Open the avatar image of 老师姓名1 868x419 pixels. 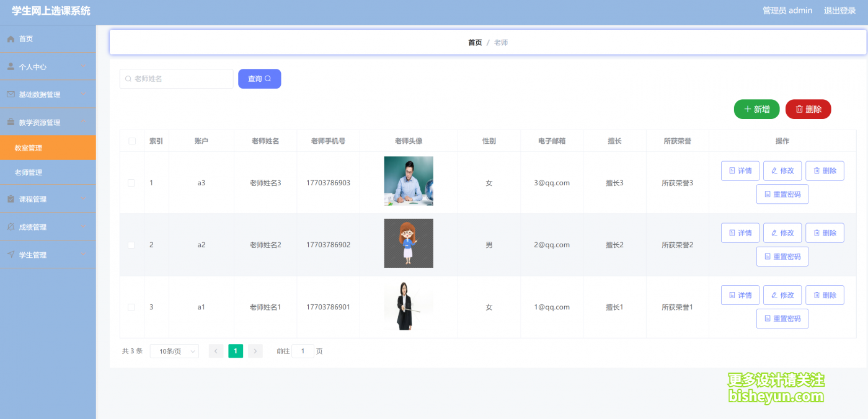[409, 306]
